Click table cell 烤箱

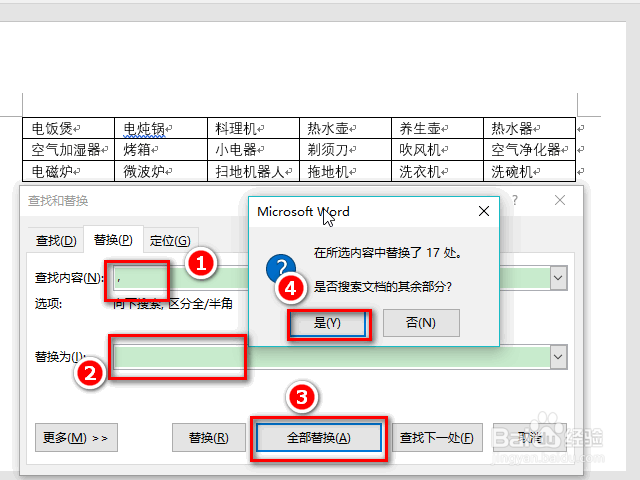click(161, 150)
